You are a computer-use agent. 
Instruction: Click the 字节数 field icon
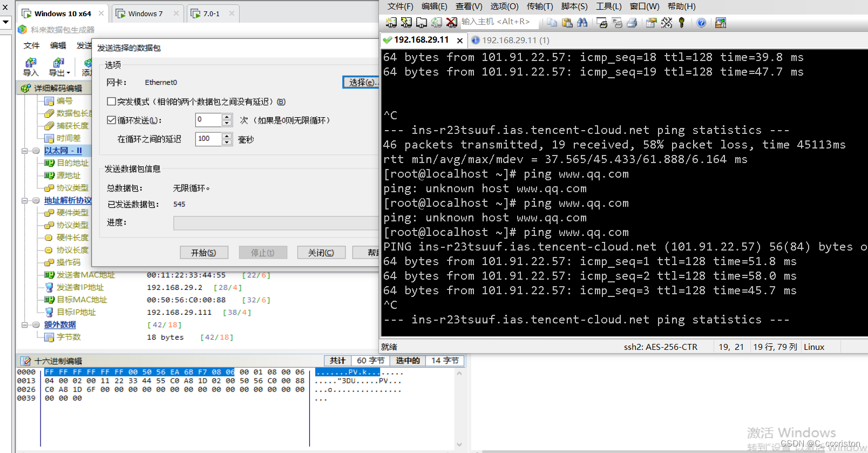pyautogui.click(x=49, y=337)
